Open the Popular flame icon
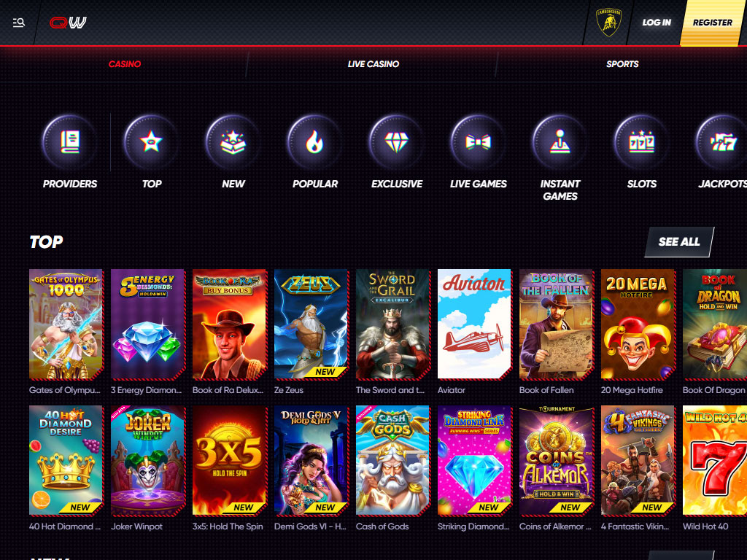Screen dimensions: 747x560 [315, 141]
